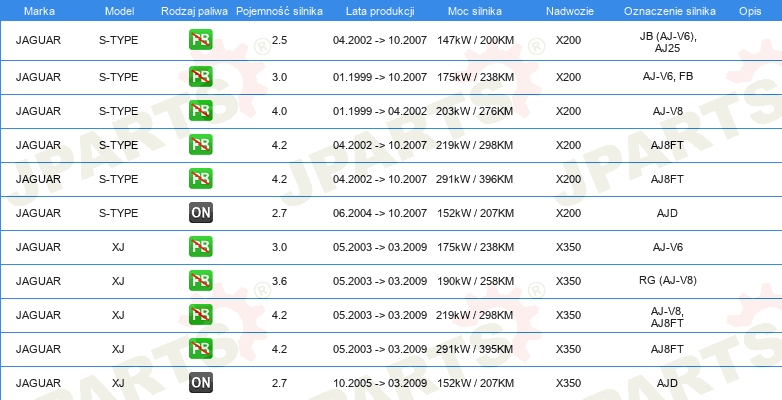Click the Opis column header

click(x=750, y=11)
